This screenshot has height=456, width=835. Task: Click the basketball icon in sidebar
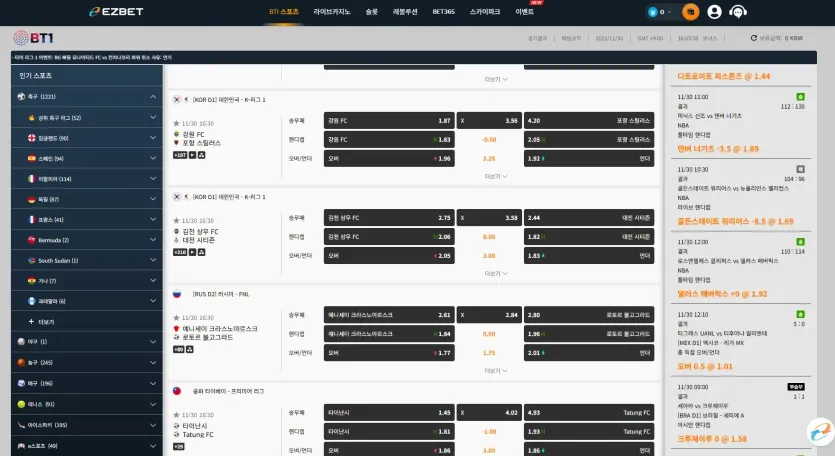click(21, 362)
